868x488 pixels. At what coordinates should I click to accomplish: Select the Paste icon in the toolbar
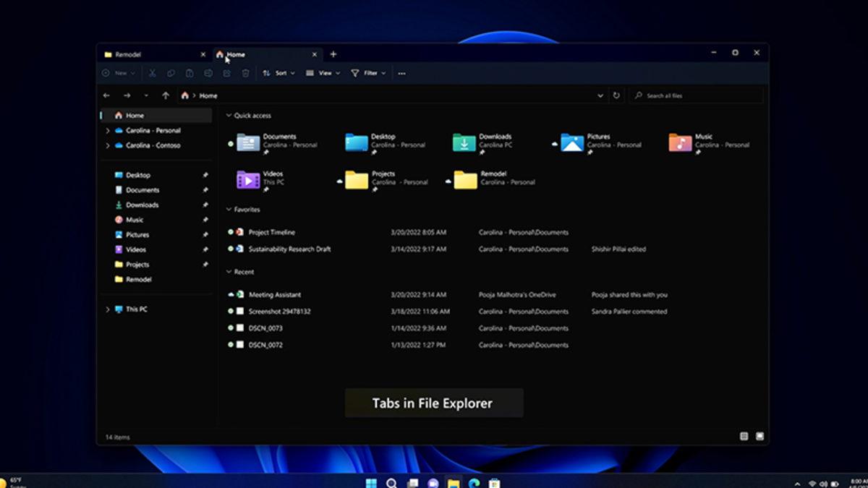[190, 73]
